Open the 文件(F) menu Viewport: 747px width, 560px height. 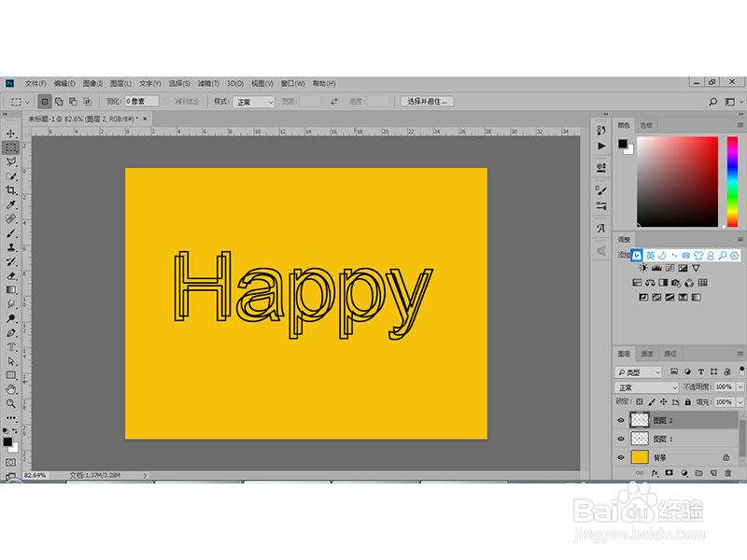[x=35, y=83]
